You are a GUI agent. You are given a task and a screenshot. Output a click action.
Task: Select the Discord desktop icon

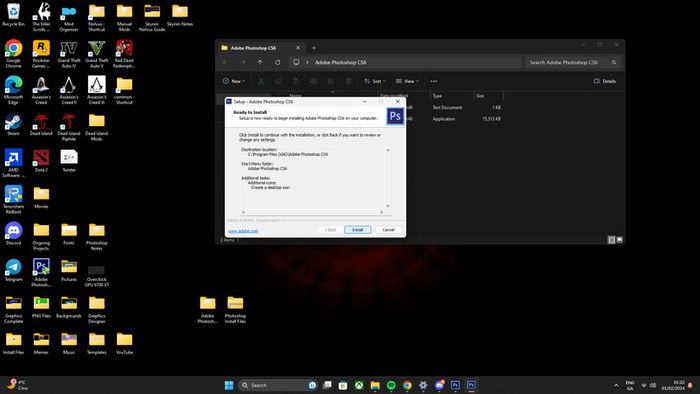point(13,234)
